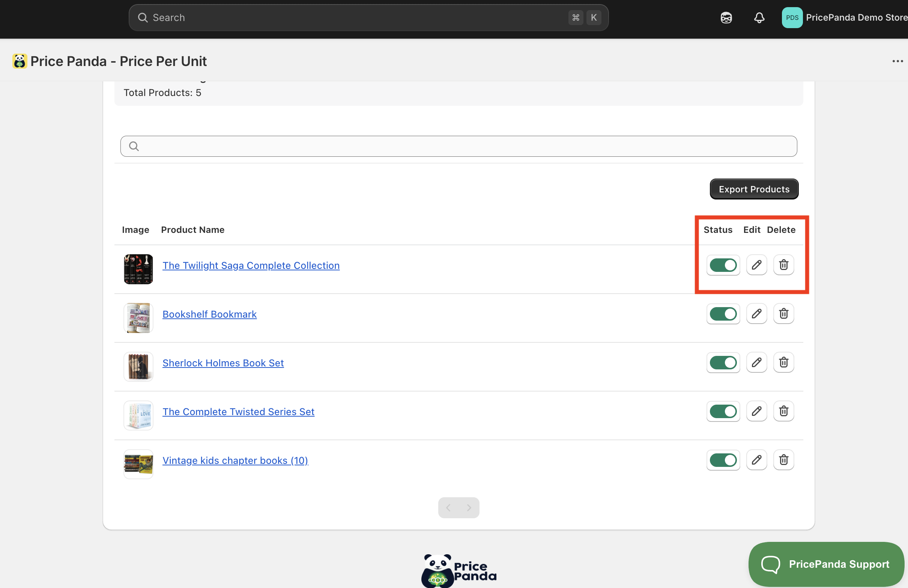Focus the top Search bar

[368, 18]
